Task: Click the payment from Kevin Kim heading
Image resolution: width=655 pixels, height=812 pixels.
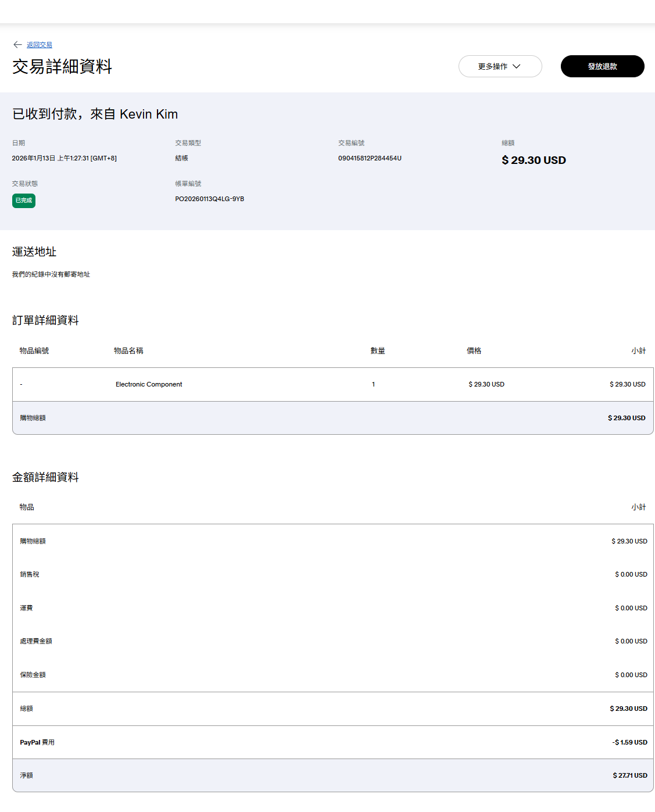Action: point(95,114)
